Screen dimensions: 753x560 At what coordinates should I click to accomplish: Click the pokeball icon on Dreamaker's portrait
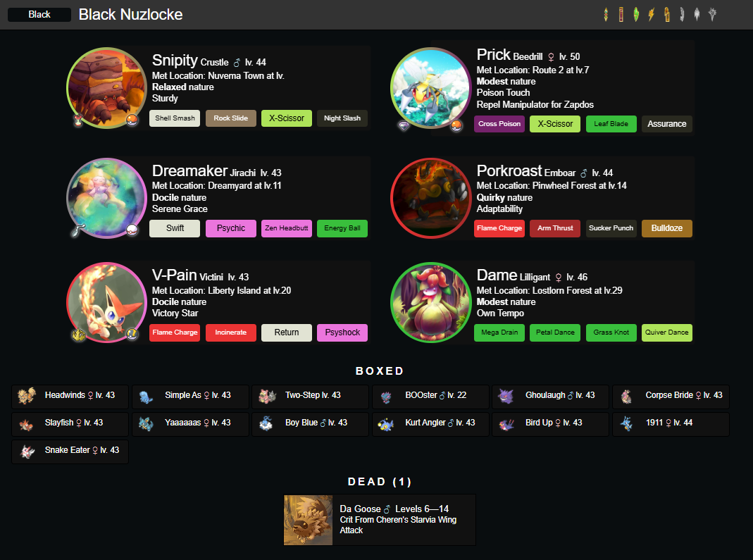[x=132, y=230]
